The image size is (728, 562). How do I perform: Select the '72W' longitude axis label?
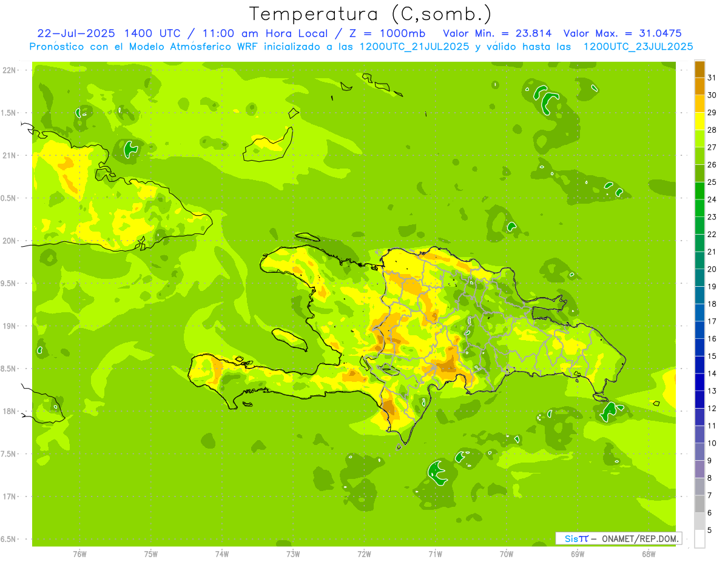coord(364,554)
